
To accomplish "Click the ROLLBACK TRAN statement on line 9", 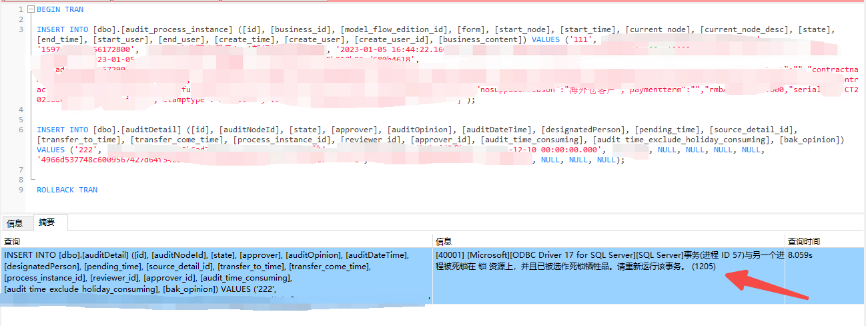I will point(67,190).
